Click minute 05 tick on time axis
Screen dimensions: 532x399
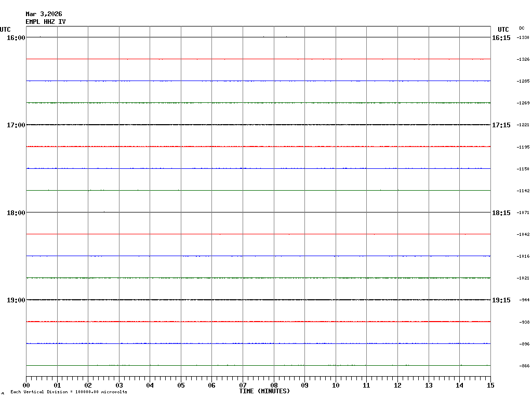pyautogui.click(x=181, y=385)
